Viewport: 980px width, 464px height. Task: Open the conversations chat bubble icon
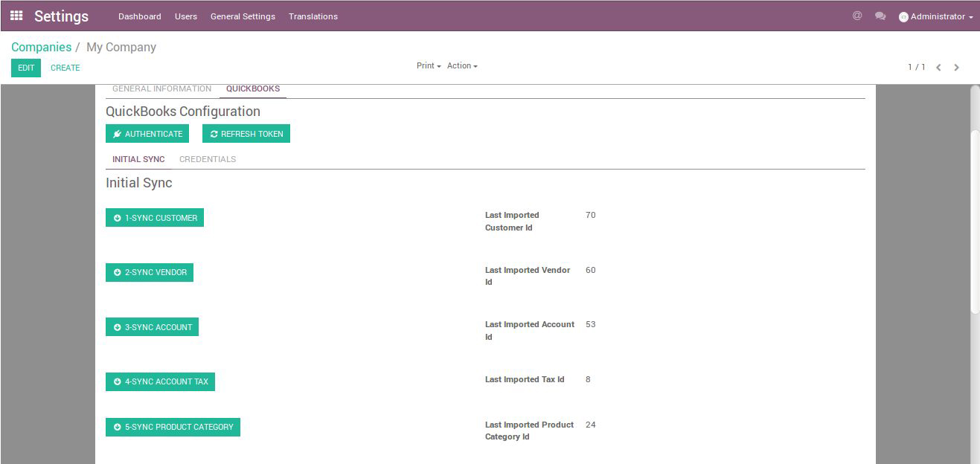[880, 16]
